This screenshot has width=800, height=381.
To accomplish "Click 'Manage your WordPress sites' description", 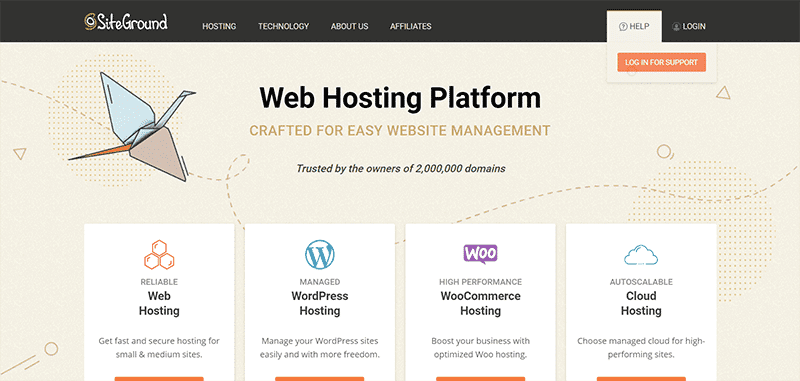I will pos(320,347).
